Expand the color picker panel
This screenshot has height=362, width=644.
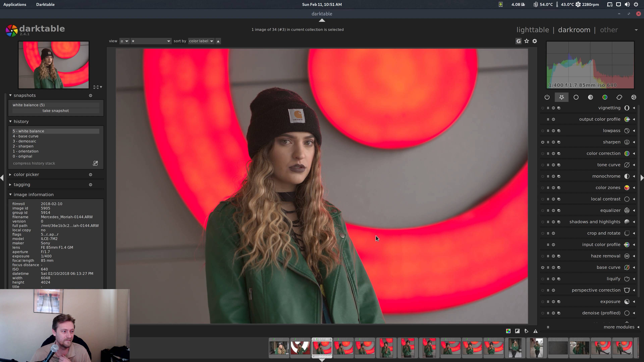(26, 175)
